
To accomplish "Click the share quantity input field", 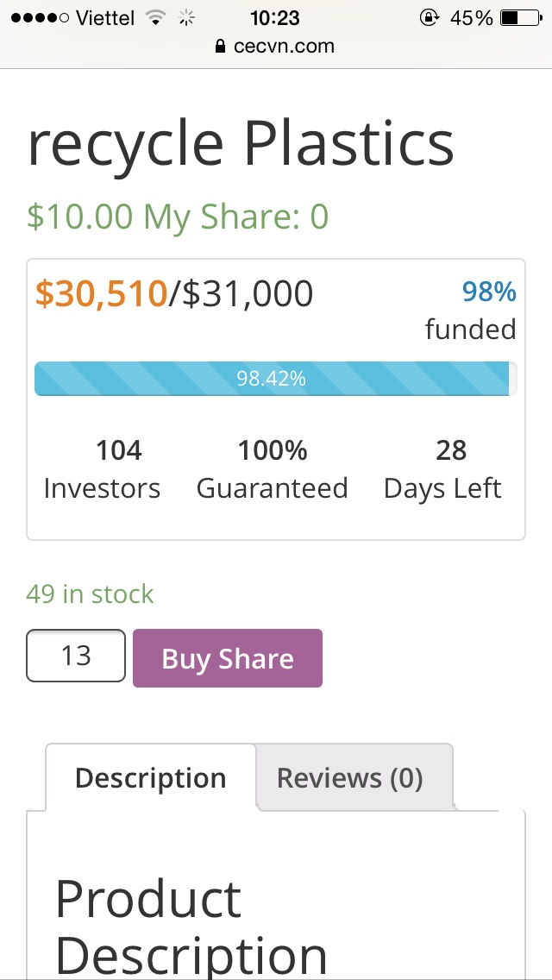I will (x=76, y=656).
